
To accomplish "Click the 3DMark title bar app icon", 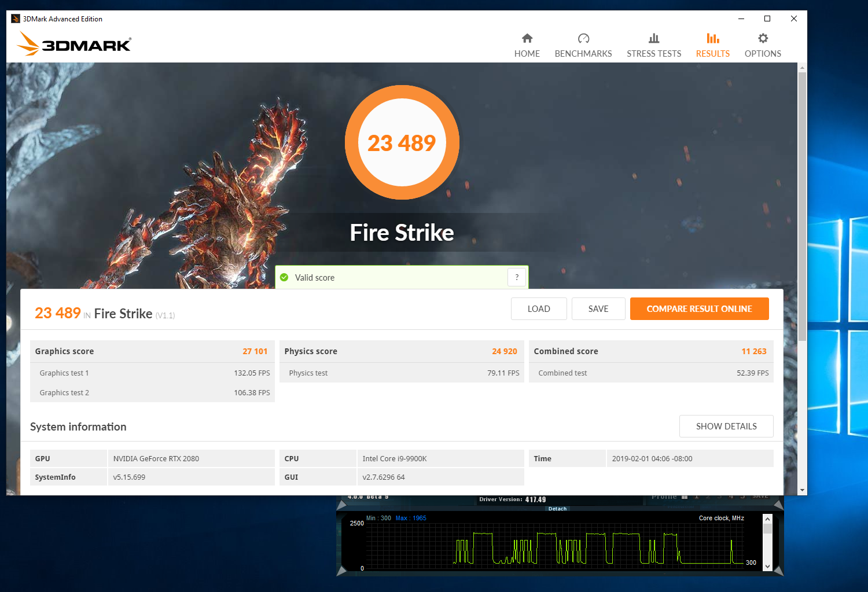I will (x=16, y=19).
